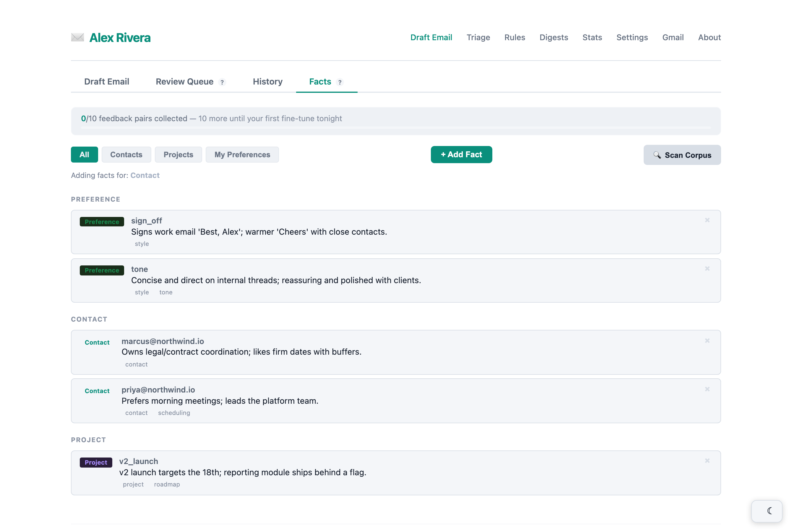This screenshot has height=532, width=792.
Task: Click the Preference badge on sign_off
Action: pyautogui.click(x=102, y=222)
